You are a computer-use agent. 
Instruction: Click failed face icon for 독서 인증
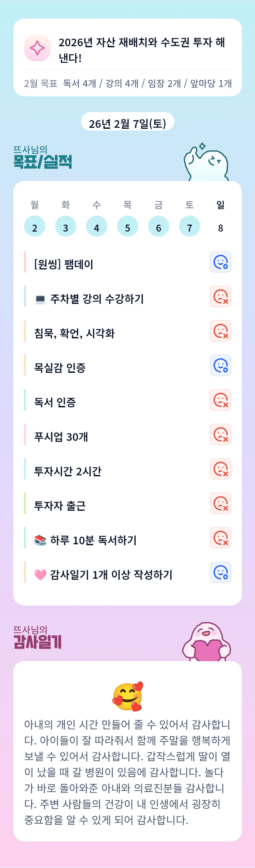tap(220, 400)
